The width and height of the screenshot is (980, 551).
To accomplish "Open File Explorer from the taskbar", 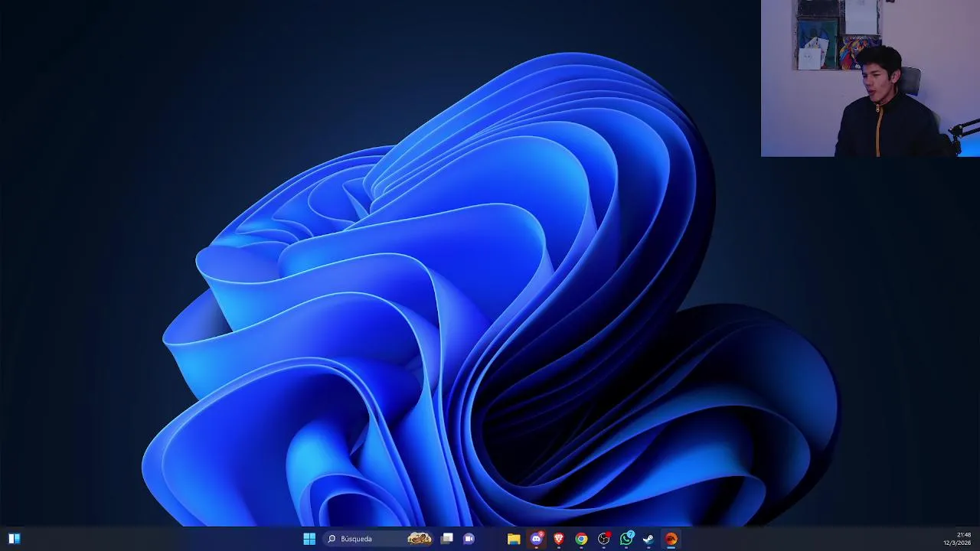I will (514, 539).
